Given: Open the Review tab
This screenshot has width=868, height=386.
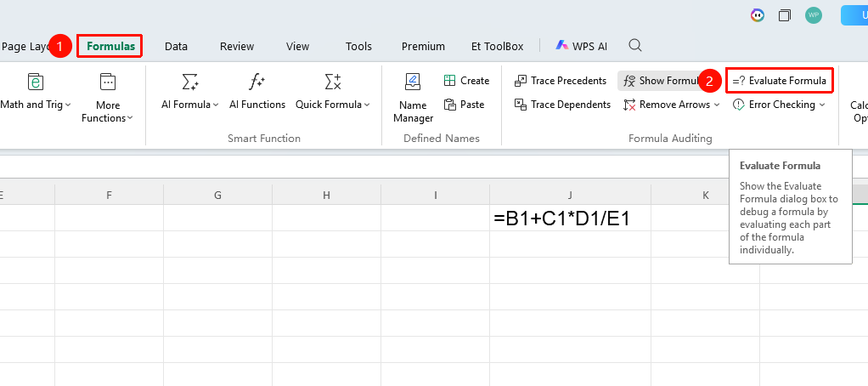Looking at the screenshot, I should coord(237,47).
